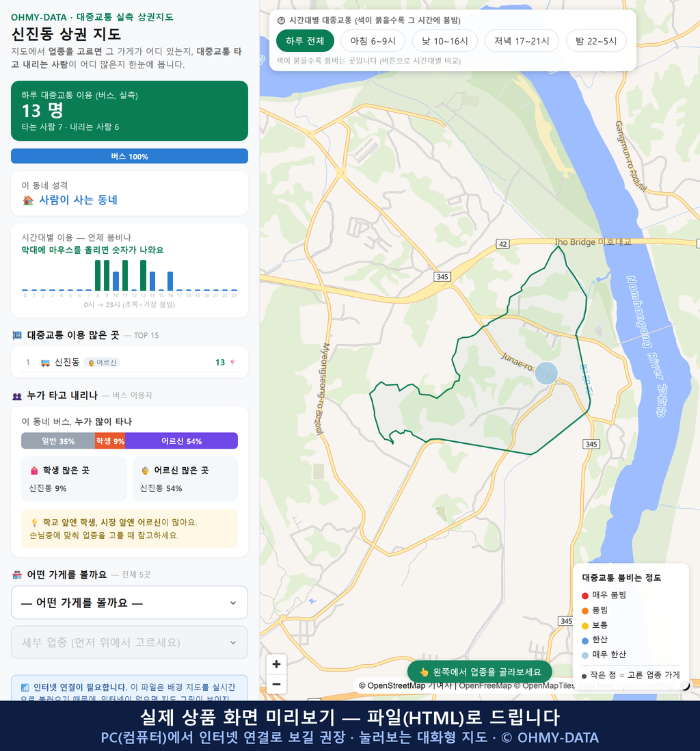Click the 하루 대중교통 이용 13 명 summary card

(x=129, y=111)
